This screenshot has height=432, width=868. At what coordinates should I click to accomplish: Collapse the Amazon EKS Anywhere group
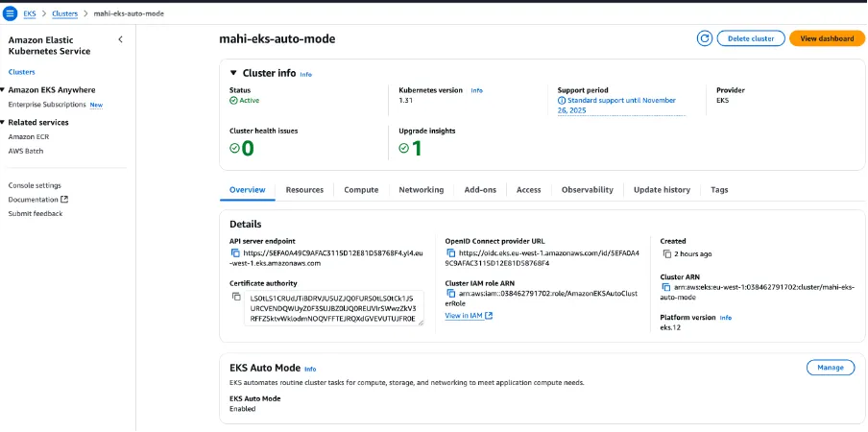(3, 90)
